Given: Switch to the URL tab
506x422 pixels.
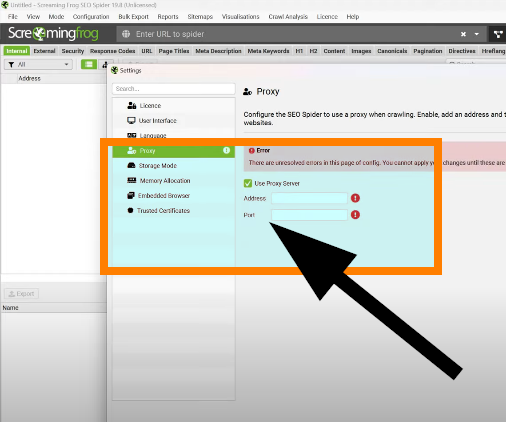Looking at the screenshot, I should pyautogui.click(x=147, y=51).
